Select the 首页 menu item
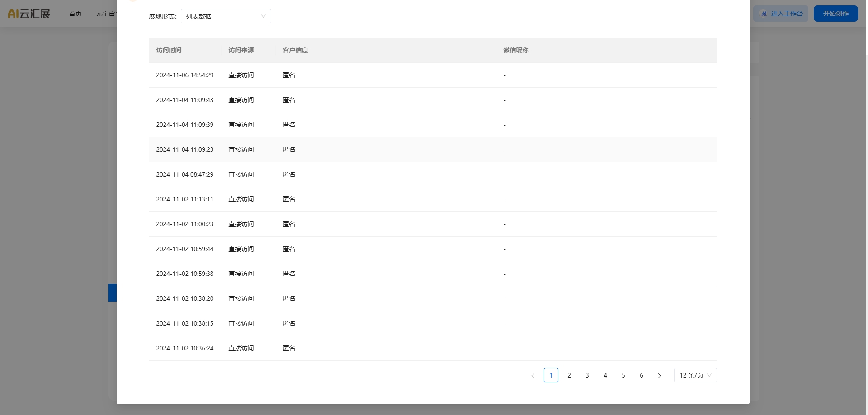 (75, 14)
